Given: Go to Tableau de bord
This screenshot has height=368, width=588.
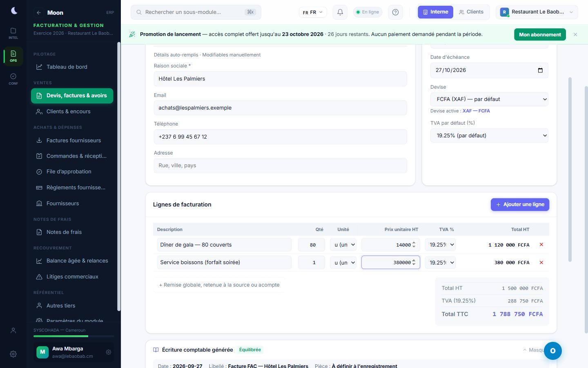Looking at the screenshot, I should pos(72,67).
